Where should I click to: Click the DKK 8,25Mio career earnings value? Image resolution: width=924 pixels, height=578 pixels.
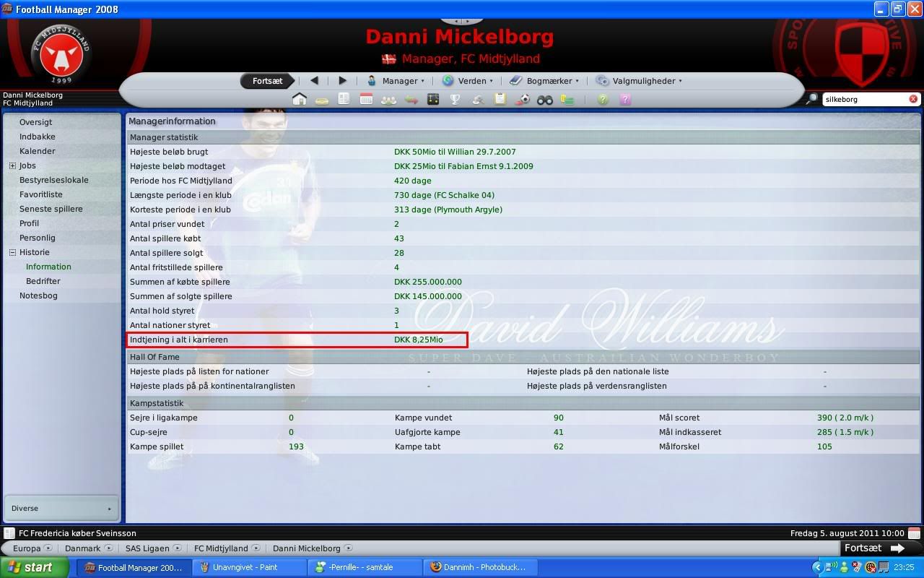pos(419,340)
